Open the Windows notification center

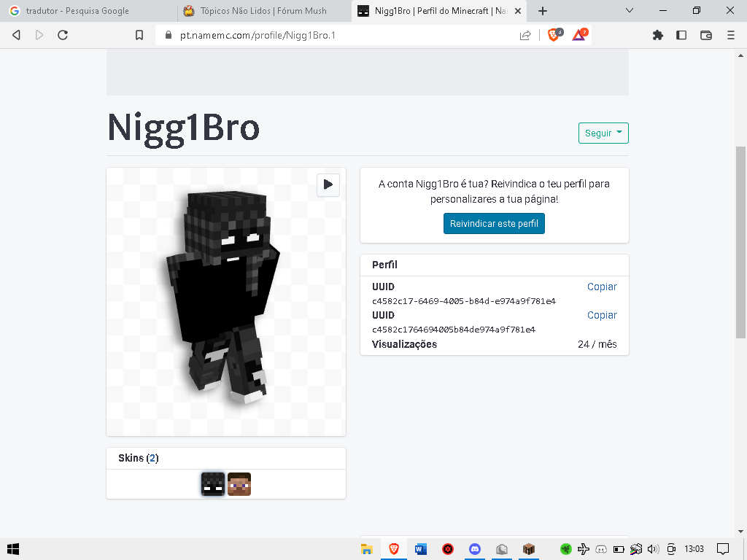pyautogui.click(x=723, y=549)
